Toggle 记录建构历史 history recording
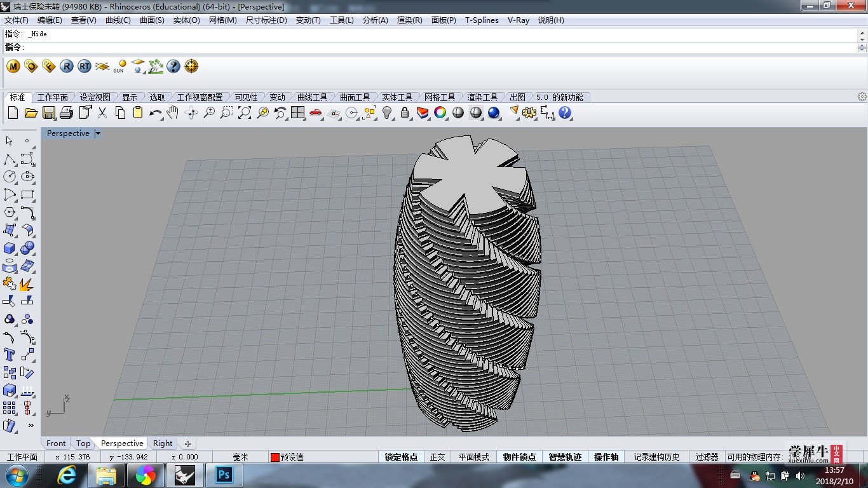The height and width of the screenshot is (488, 868). pos(656,457)
